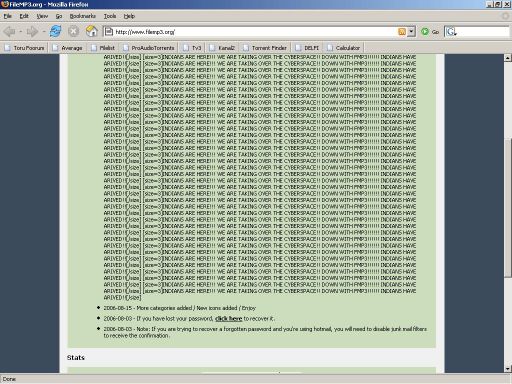Click the scrollbar down arrow
512x384 pixels.
[x=508, y=369]
